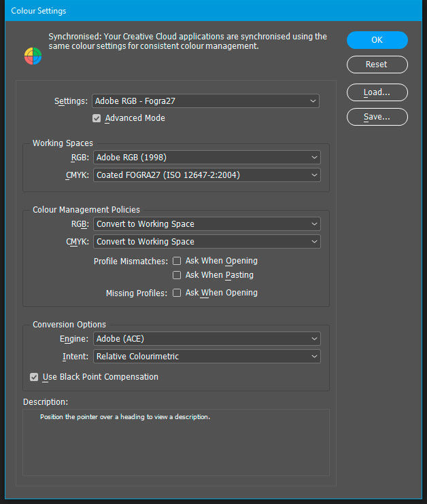
Task: Open the CMYK working space dropdown
Action: 207,175
